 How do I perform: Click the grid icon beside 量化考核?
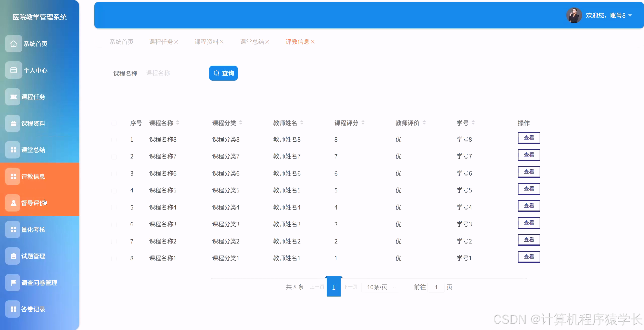[13, 230]
